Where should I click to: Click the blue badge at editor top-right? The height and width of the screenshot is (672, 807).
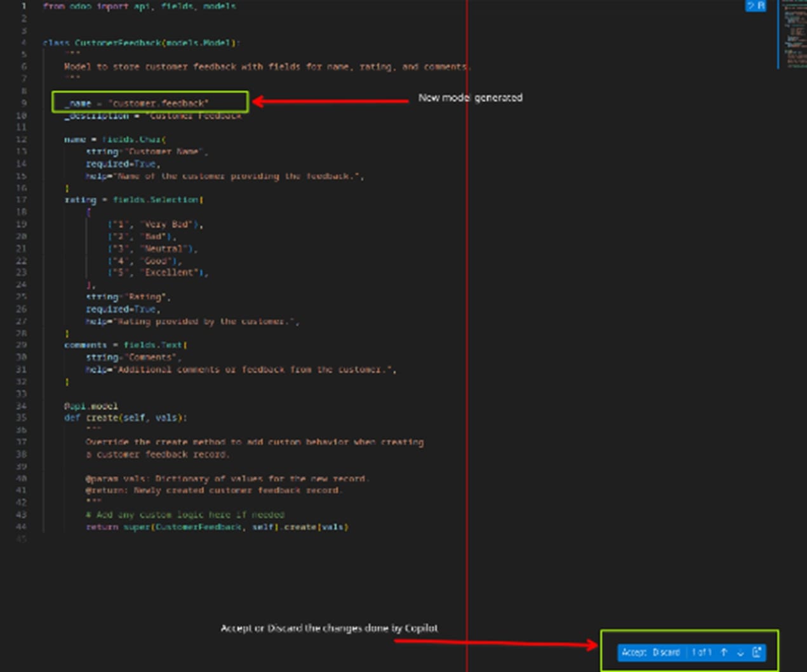[x=755, y=6]
